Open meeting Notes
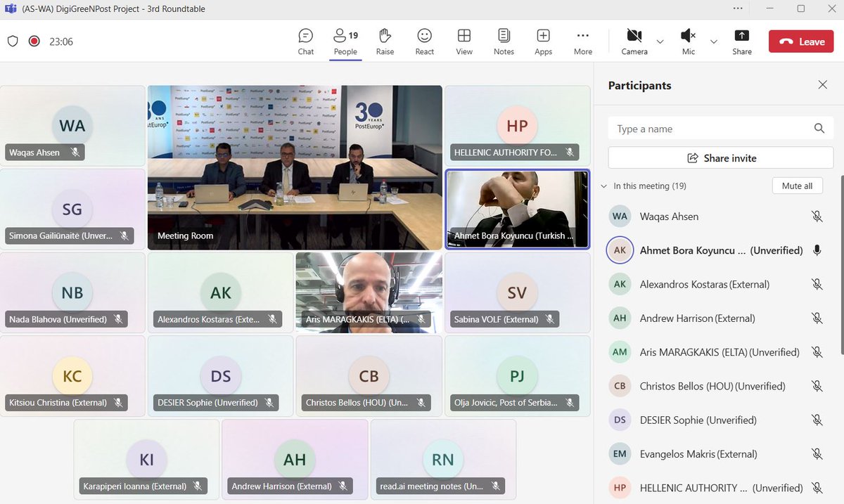The width and height of the screenshot is (844, 504). point(504,41)
